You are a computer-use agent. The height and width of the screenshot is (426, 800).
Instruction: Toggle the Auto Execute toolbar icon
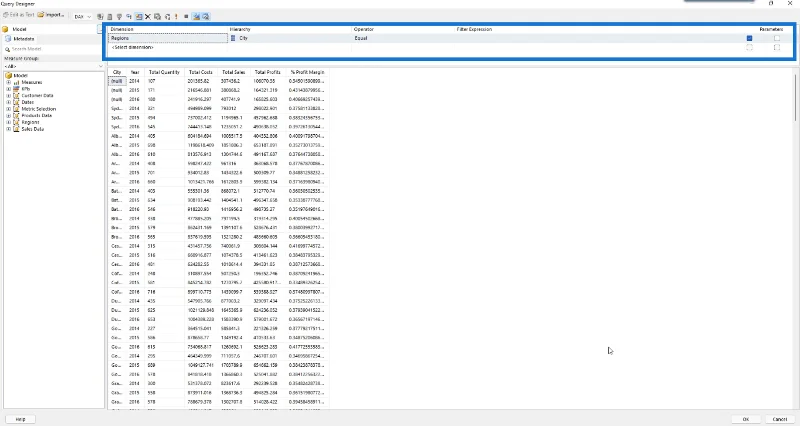[129, 16]
